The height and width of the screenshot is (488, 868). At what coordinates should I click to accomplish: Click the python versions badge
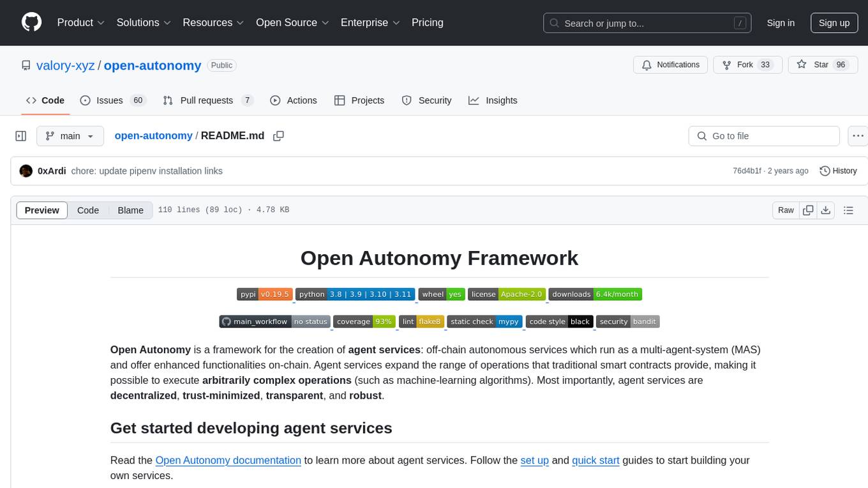point(355,294)
